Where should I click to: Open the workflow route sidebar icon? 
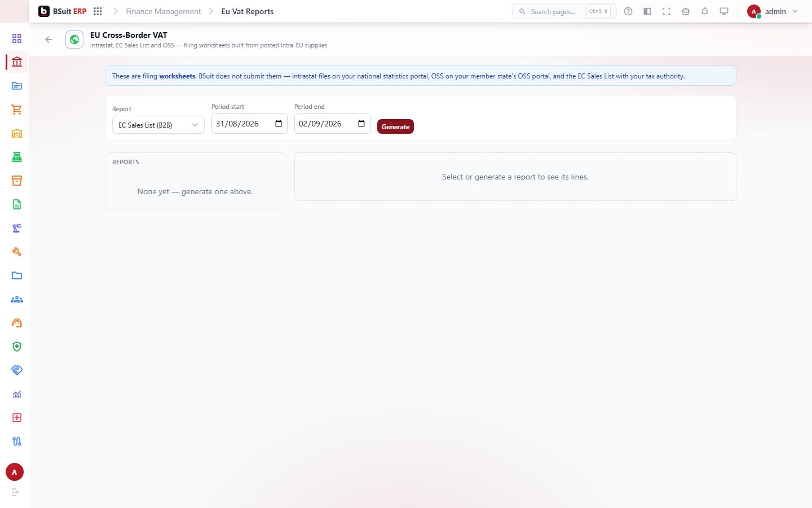(x=17, y=441)
